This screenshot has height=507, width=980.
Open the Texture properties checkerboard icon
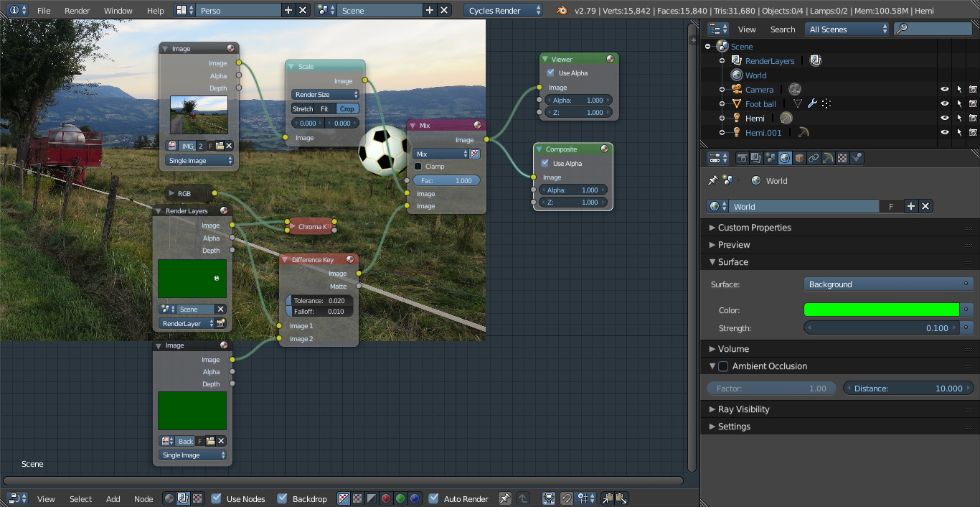coord(842,158)
